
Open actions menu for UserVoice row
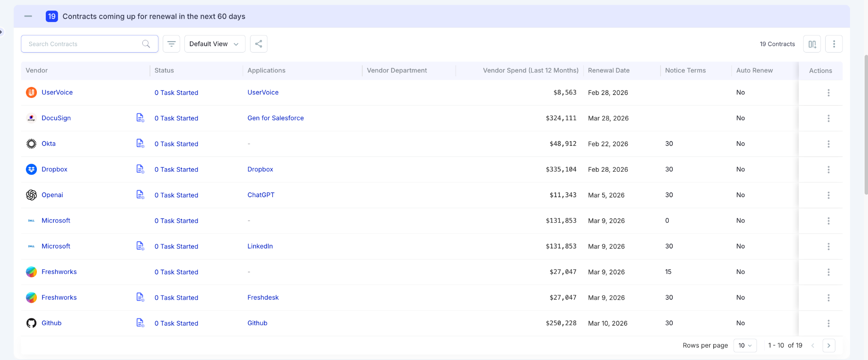click(829, 93)
